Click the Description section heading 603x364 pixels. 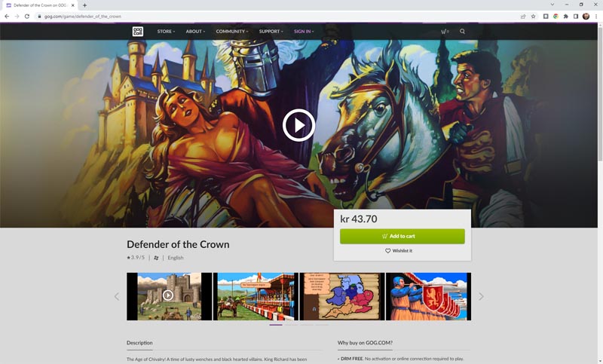pyautogui.click(x=139, y=342)
